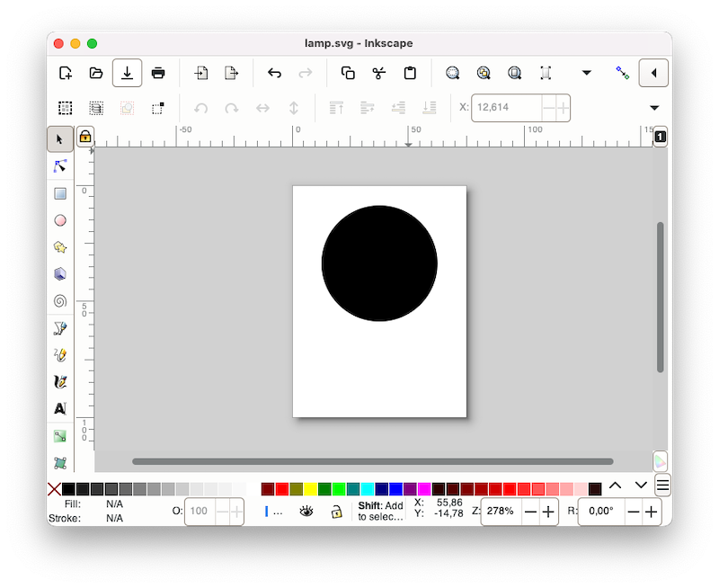Decrease zoom with minus button
The height and width of the screenshot is (588, 719).
pos(530,512)
